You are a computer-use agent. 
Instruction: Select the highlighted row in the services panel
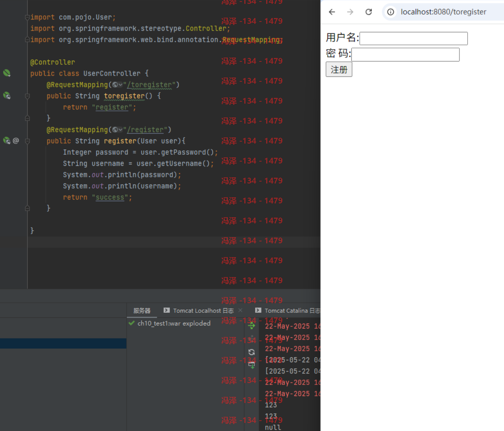click(63, 343)
